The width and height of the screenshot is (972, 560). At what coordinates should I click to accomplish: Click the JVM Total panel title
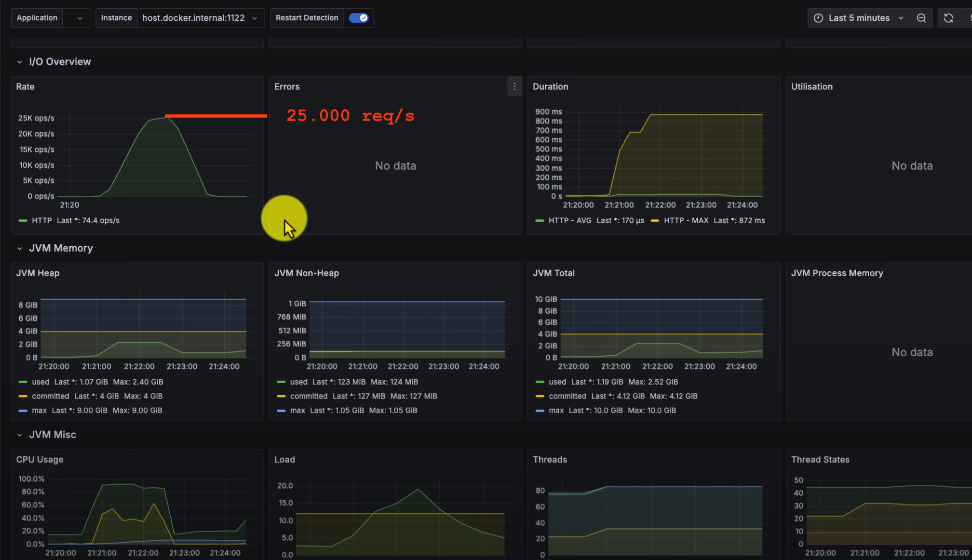(x=553, y=273)
